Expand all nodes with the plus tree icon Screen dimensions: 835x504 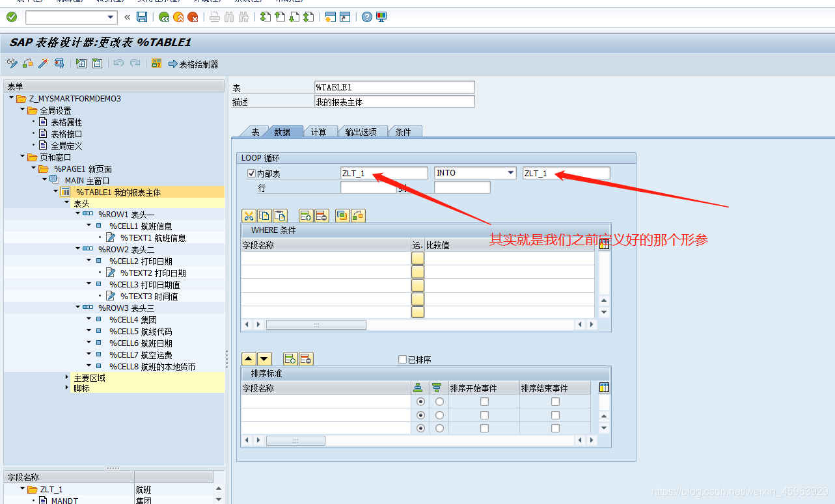click(x=81, y=64)
